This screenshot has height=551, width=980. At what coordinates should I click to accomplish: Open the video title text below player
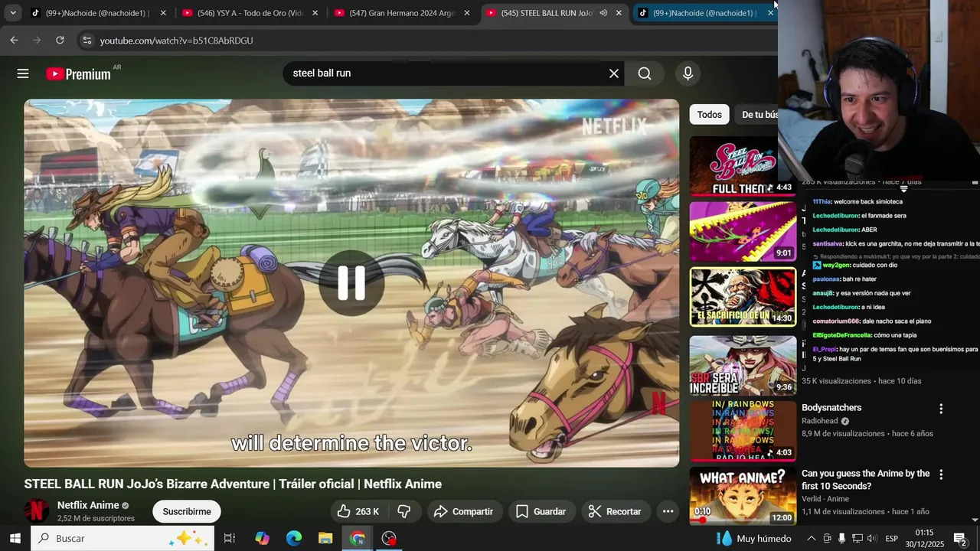[233, 484]
